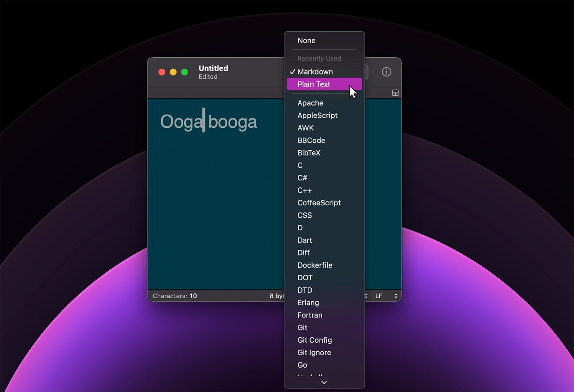Choose Fortran syntax

pyautogui.click(x=324, y=316)
